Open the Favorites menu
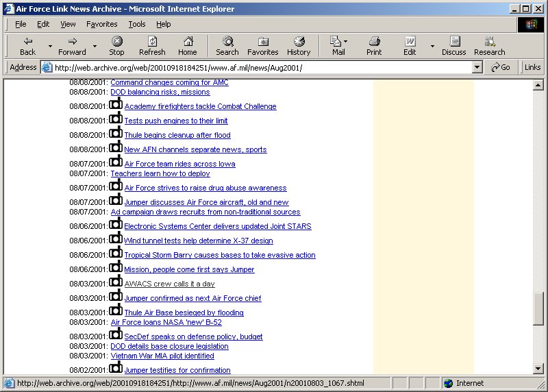This screenshot has width=548, height=392. coord(101,24)
